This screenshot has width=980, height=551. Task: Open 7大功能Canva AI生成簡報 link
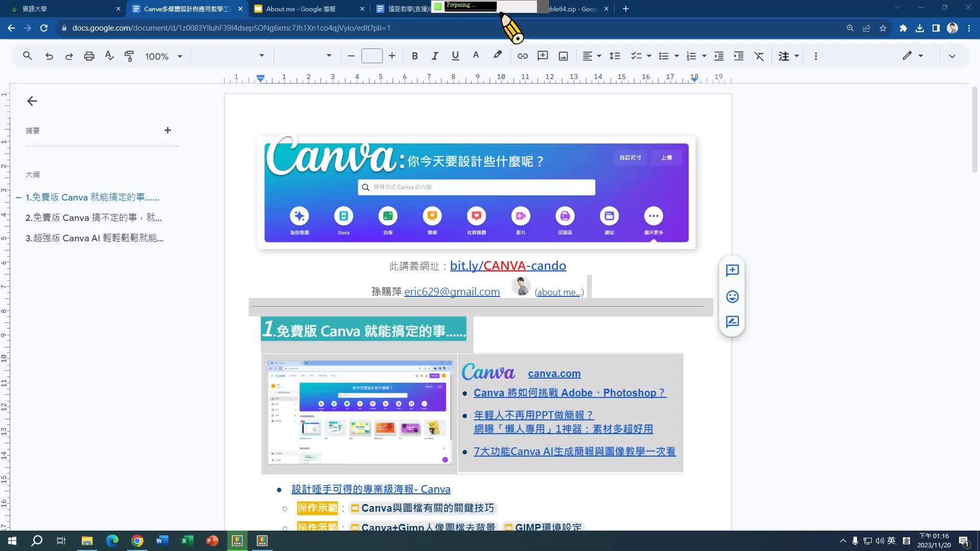coord(575,452)
